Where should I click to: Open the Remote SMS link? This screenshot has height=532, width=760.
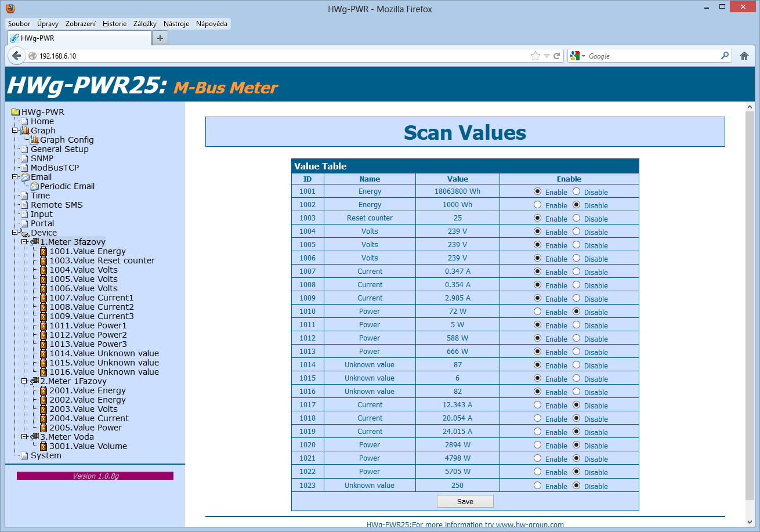pos(57,205)
